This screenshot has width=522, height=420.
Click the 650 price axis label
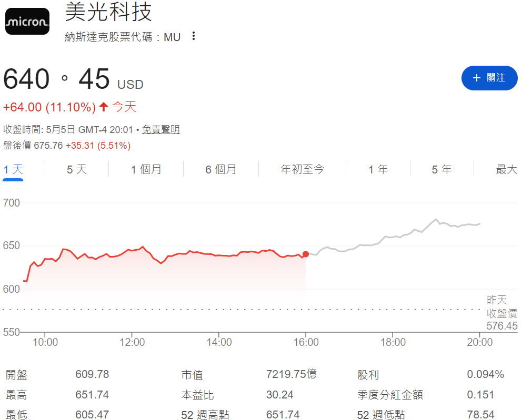click(x=12, y=246)
